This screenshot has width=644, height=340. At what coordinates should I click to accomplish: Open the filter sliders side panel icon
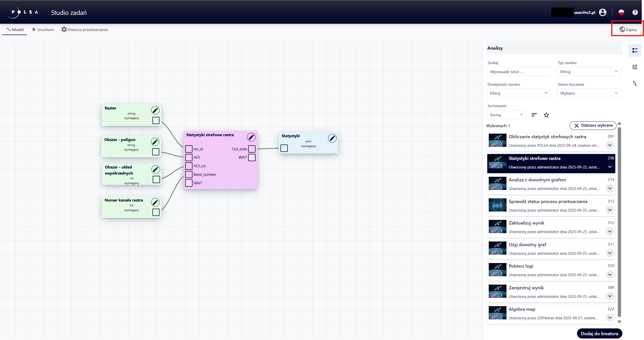[635, 67]
